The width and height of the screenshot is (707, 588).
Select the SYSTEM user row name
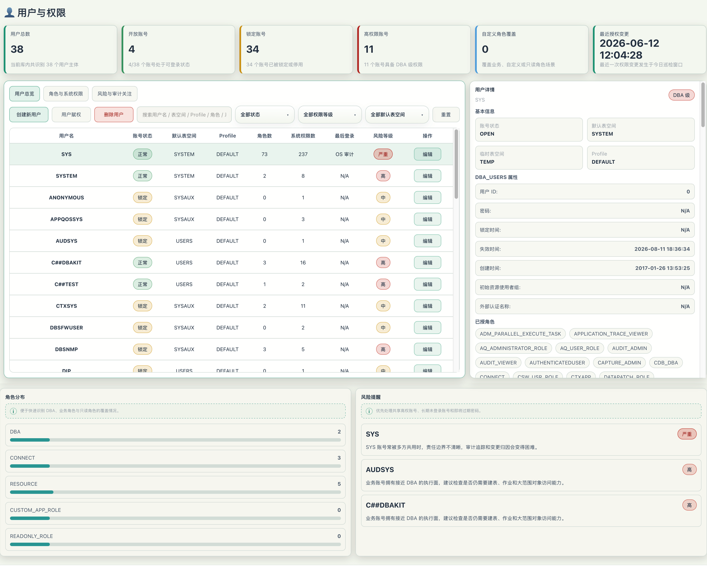click(66, 176)
